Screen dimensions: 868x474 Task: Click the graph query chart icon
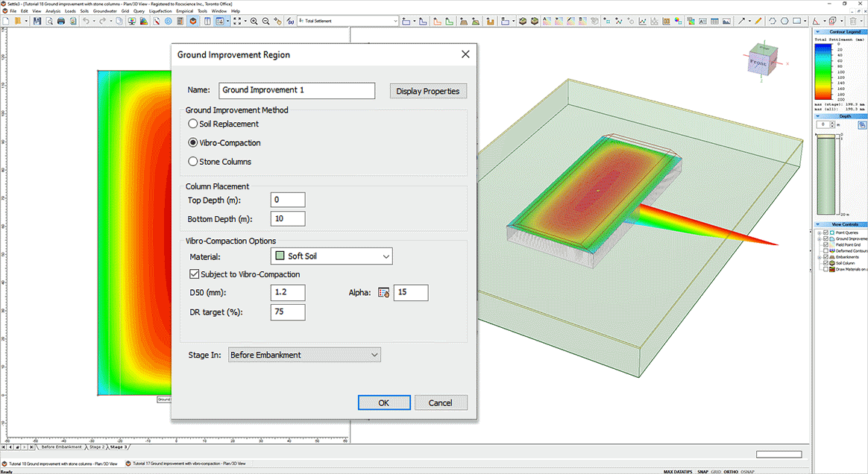642,21
